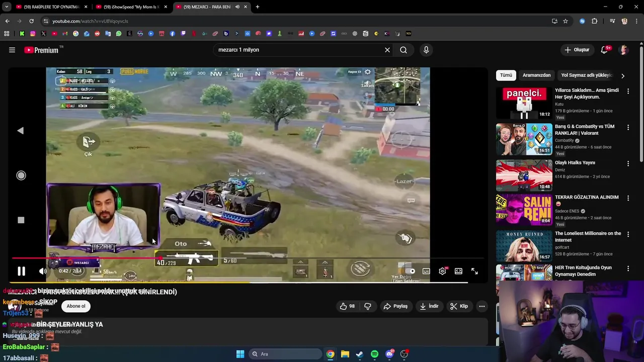Open the Shazam extension icon
The width and height of the screenshot is (644, 362).
582,21
